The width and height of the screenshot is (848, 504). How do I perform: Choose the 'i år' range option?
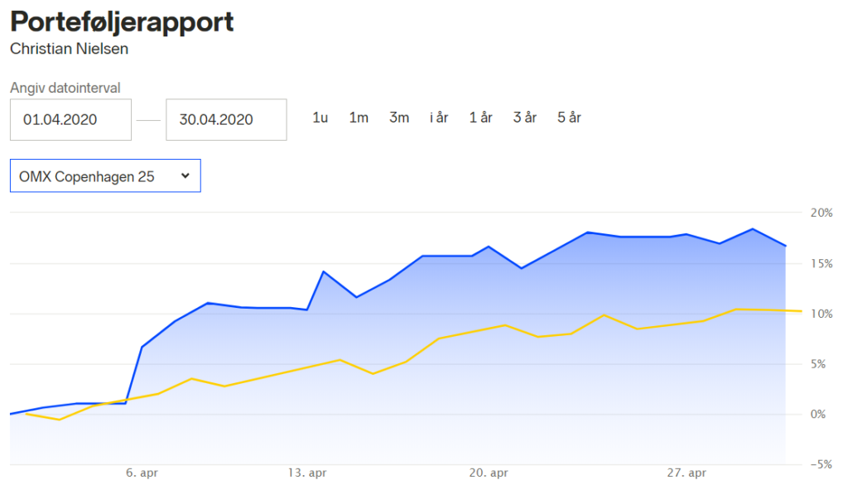click(x=439, y=118)
